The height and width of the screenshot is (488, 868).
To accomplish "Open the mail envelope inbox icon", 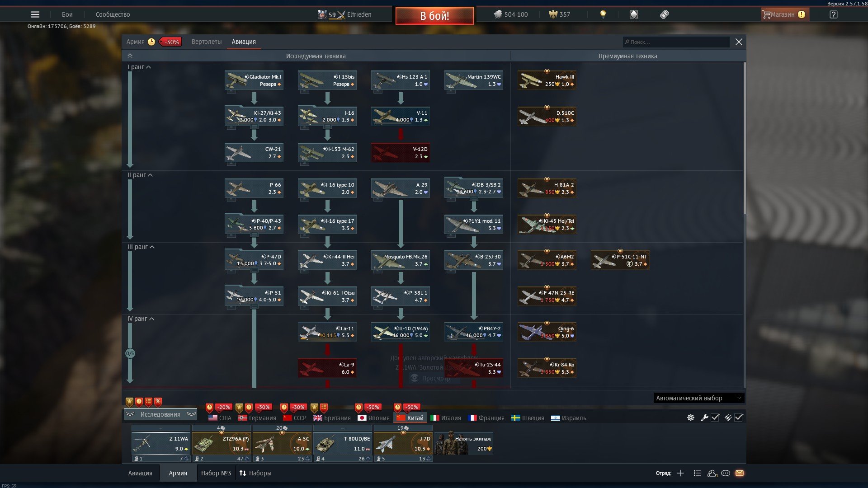I will (740, 473).
